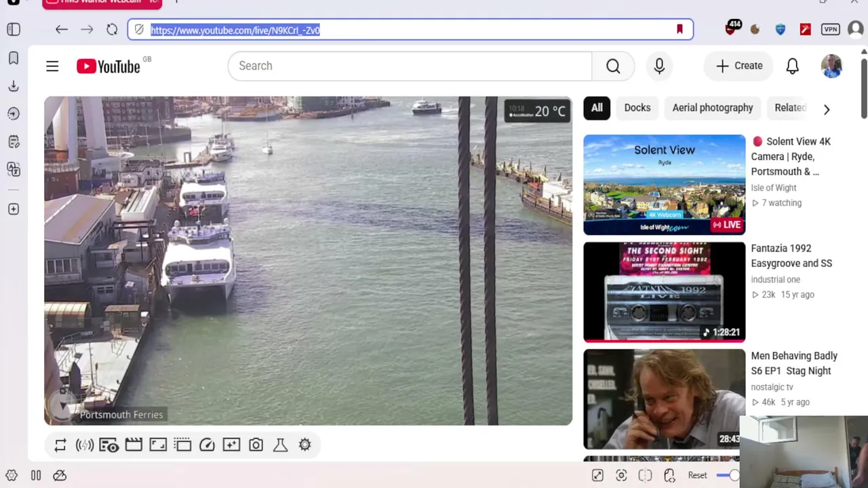
Task: Click the resize player icon below video
Action: pos(158,445)
